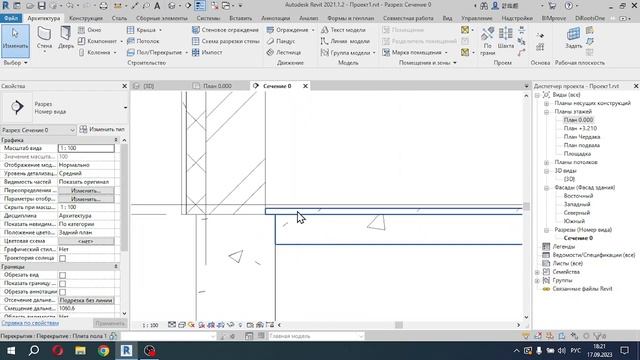The image size is (640, 360).
Task: Select Стеновое ограждение (Curtain system) tool
Action: (225, 30)
